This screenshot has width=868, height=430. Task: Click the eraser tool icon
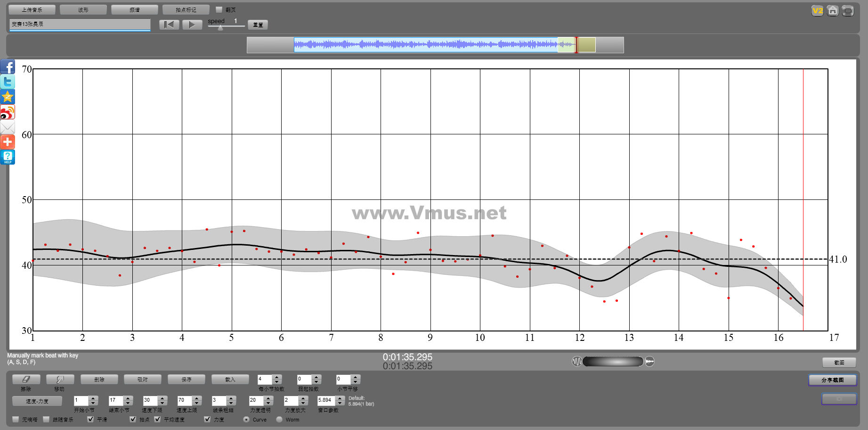pos(26,380)
